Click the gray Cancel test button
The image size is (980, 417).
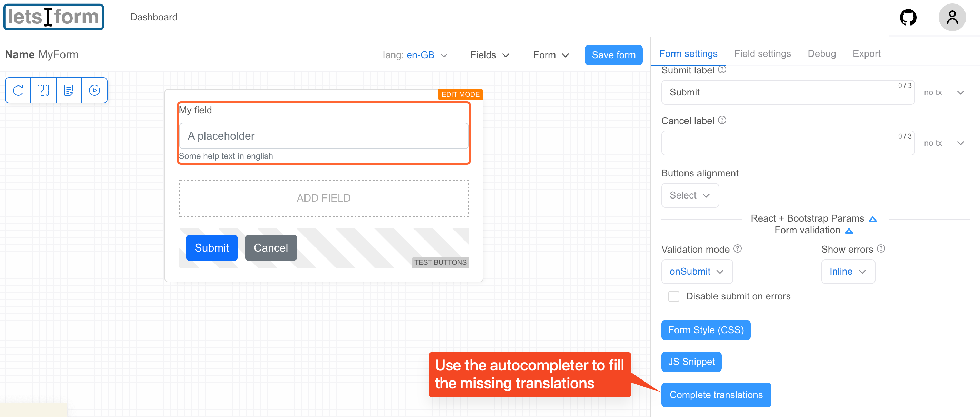tap(270, 248)
